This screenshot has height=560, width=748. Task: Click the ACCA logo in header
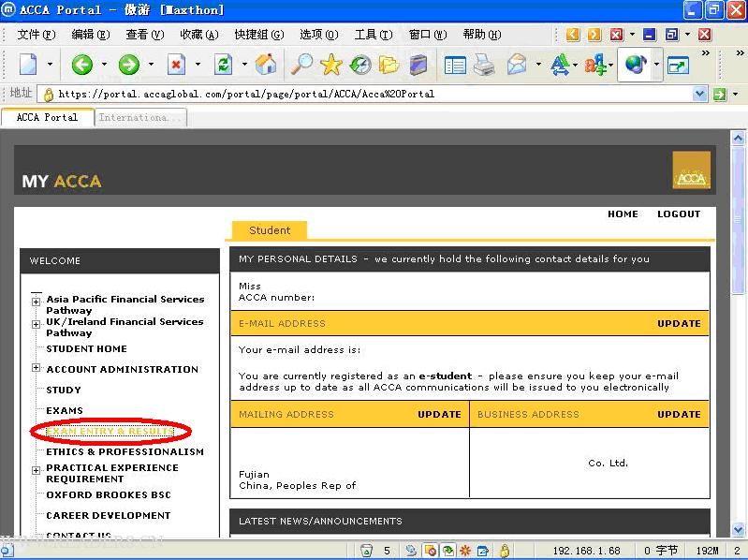(691, 169)
